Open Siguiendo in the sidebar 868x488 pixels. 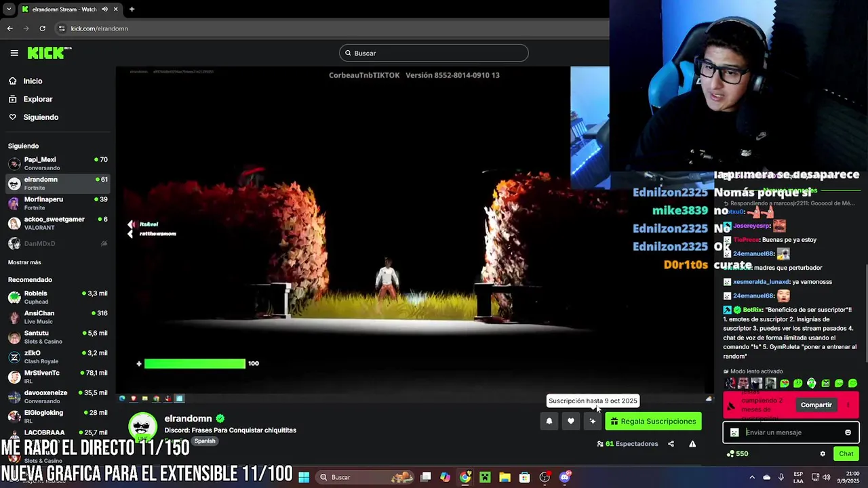pos(41,117)
